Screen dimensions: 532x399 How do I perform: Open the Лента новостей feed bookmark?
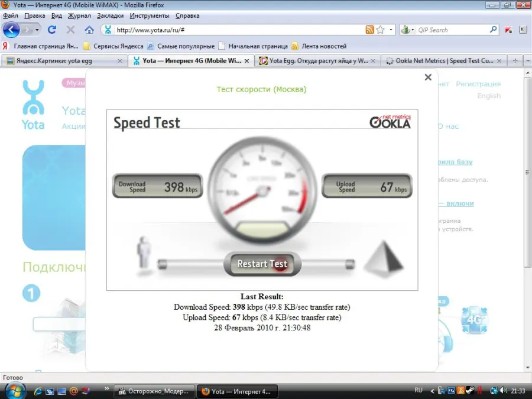pos(319,46)
